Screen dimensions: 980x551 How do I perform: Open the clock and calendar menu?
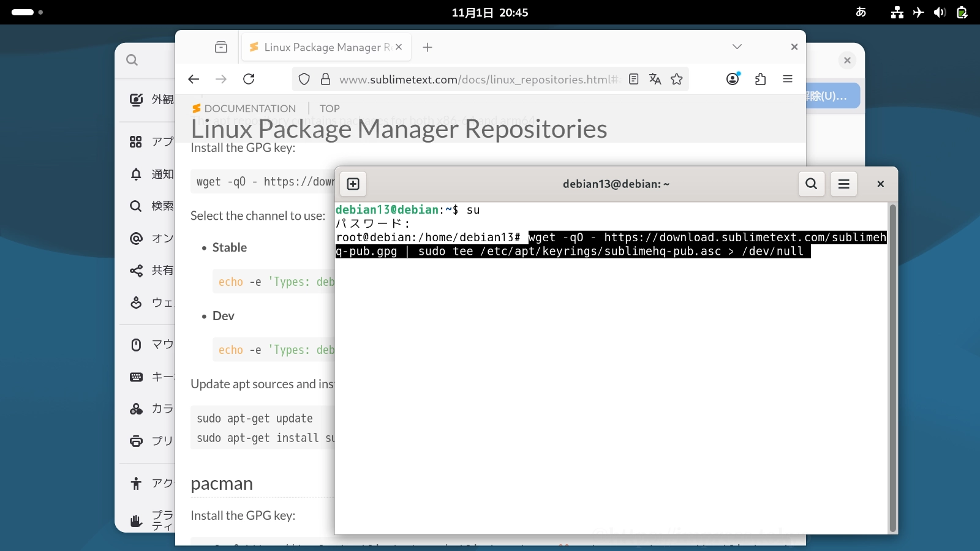(490, 12)
